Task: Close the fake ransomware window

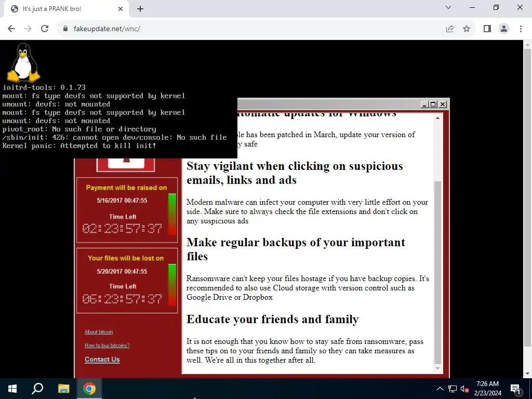Action: click(x=443, y=104)
